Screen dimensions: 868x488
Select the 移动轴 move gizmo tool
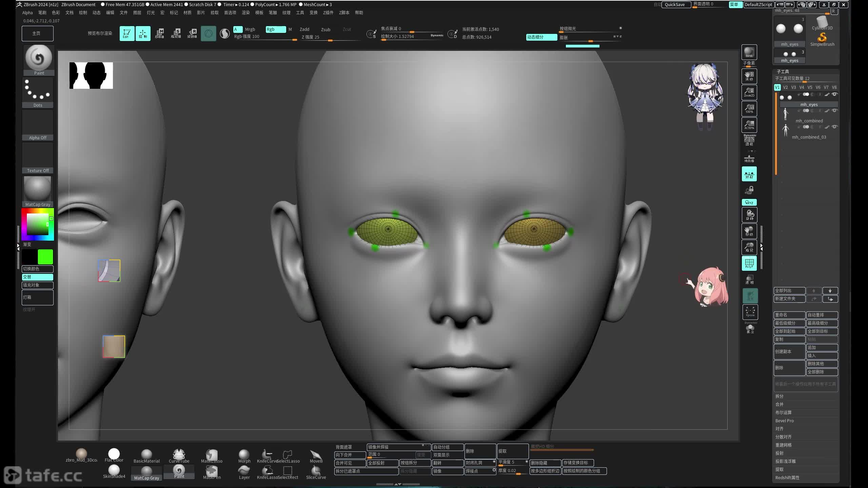(159, 33)
